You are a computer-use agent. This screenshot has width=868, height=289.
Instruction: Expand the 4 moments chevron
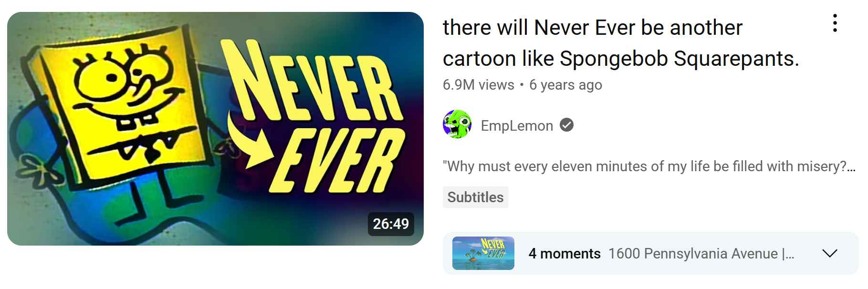[x=830, y=253]
